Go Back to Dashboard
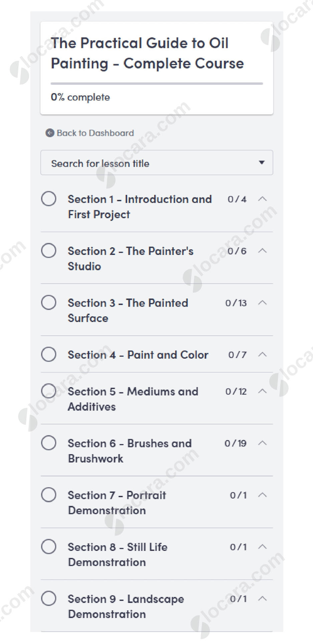The image size is (313, 644). pos(95,133)
